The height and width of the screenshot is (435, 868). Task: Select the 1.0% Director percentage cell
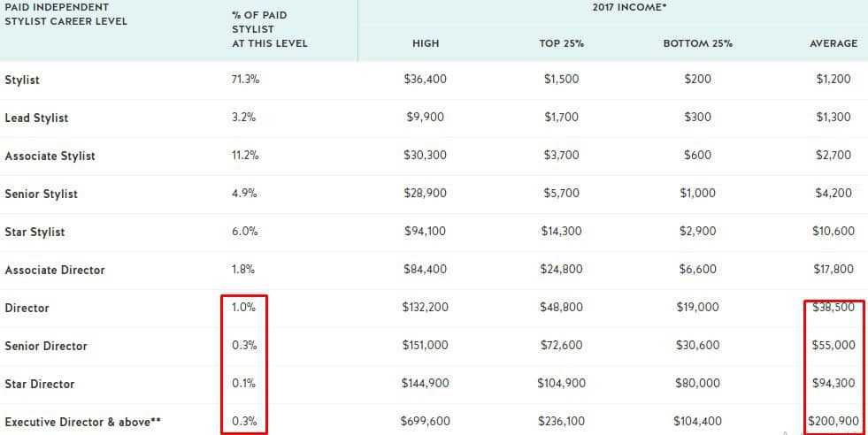click(243, 307)
